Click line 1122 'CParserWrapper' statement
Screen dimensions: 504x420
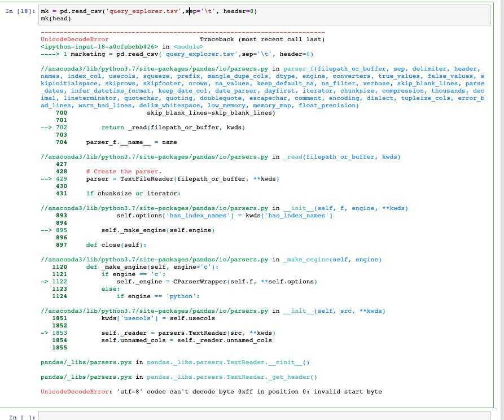(217, 282)
